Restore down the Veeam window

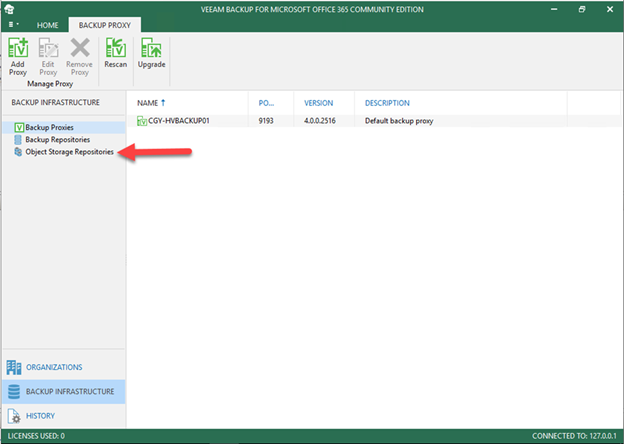(x=582, y=9)
